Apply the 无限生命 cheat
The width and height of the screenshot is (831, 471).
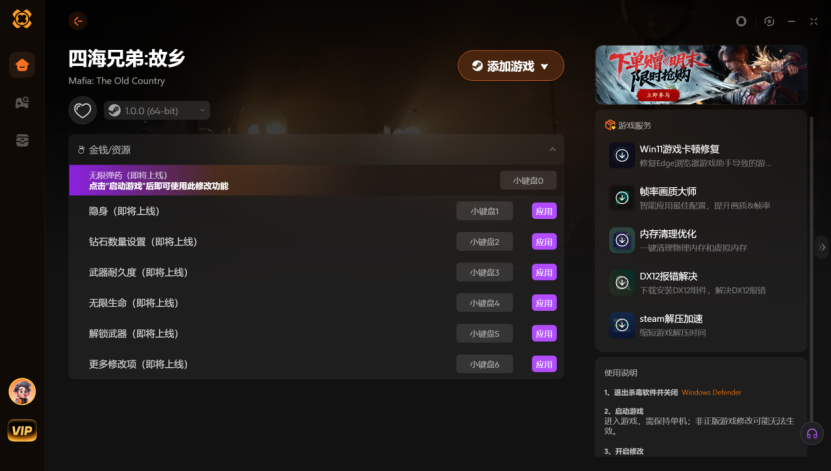pos(544,303)
